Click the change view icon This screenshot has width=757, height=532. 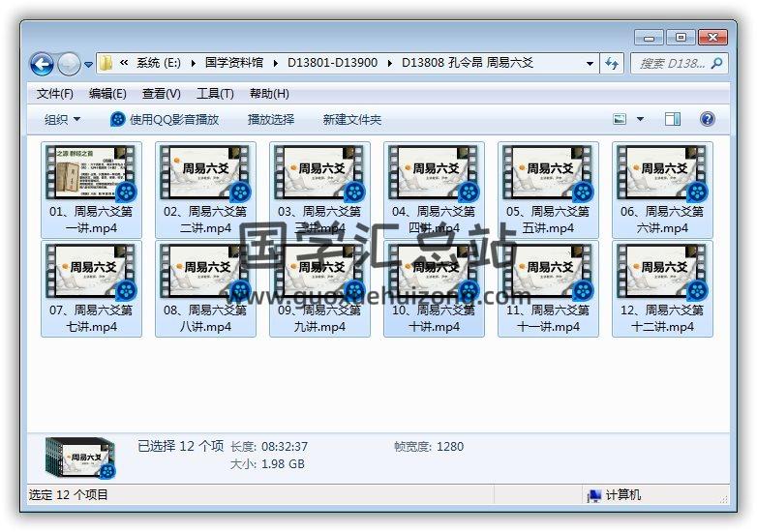[620, 119]
